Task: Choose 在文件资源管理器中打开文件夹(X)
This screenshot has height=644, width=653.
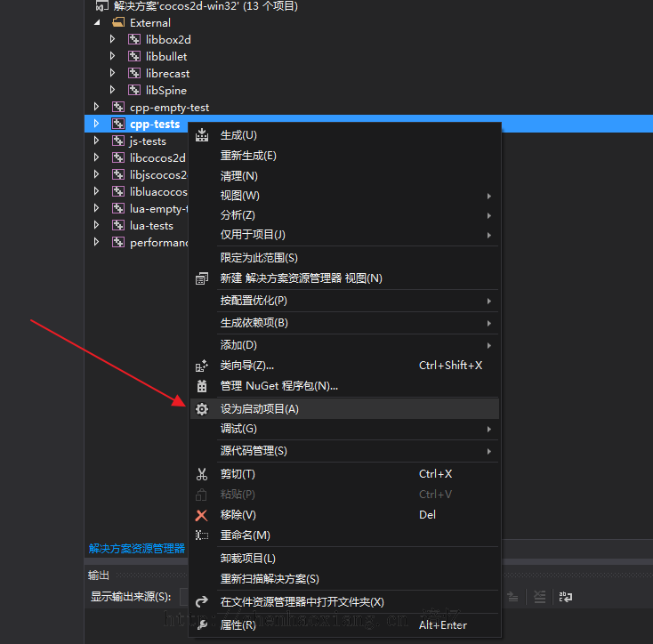Action: point(344,601)
